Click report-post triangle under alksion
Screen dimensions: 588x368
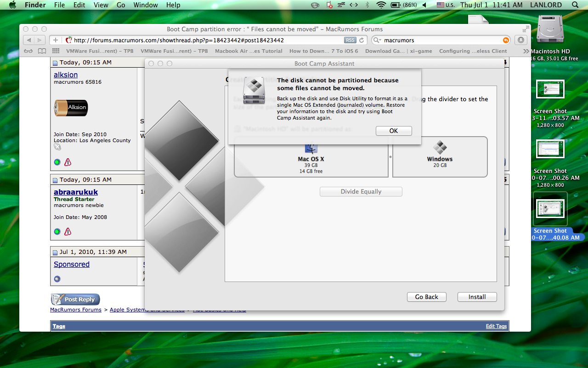click(x=68, y=162)
